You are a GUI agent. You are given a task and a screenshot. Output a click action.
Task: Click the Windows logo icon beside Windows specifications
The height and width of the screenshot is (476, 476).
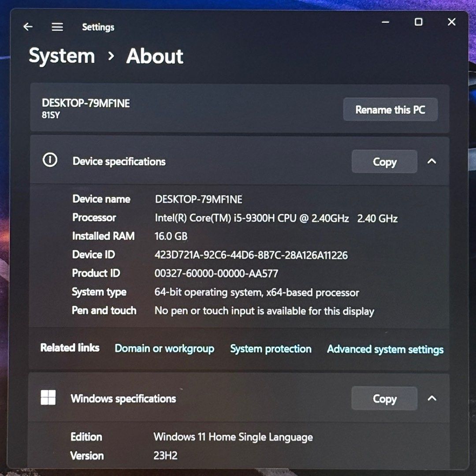48,397
